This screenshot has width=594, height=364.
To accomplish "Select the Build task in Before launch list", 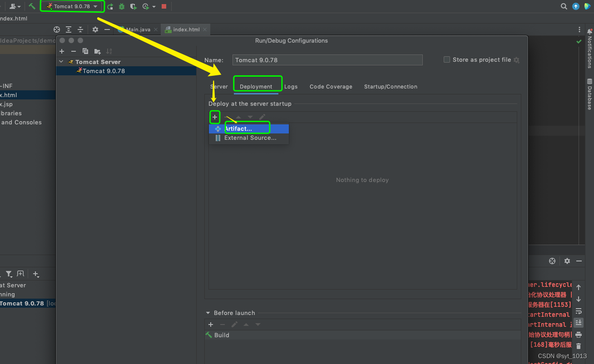I will click(x=362, y=335).
